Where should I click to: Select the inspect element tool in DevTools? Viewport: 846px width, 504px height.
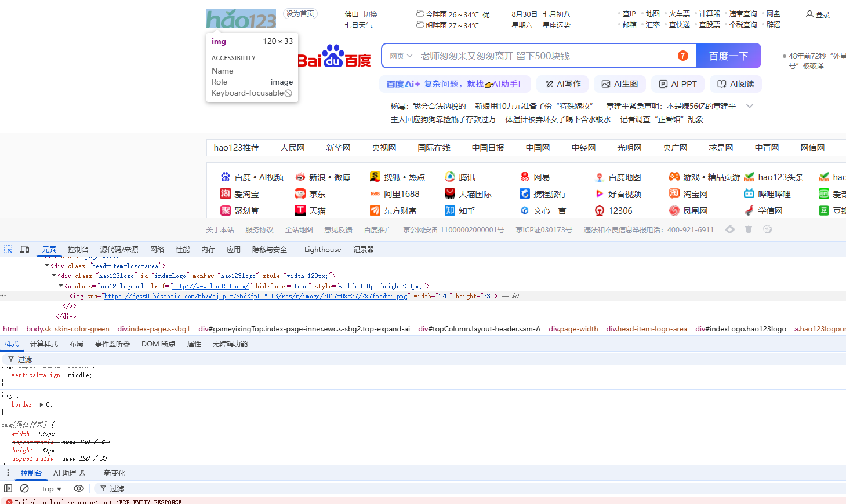click(x=9, y=249)
